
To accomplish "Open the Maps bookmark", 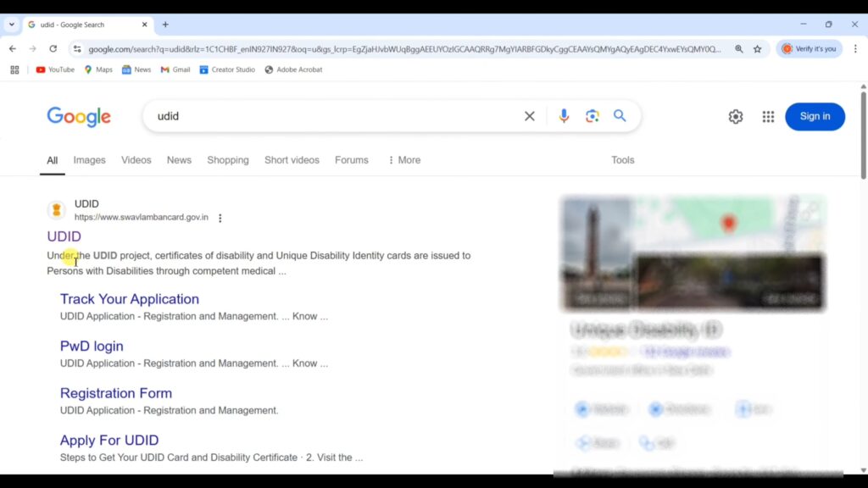I will coord(98,69).
